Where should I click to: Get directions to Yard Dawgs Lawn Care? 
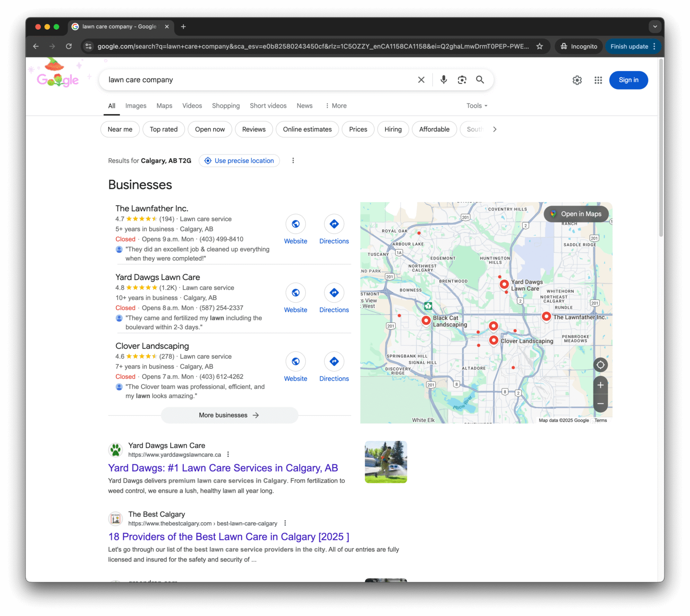(334, 298)
